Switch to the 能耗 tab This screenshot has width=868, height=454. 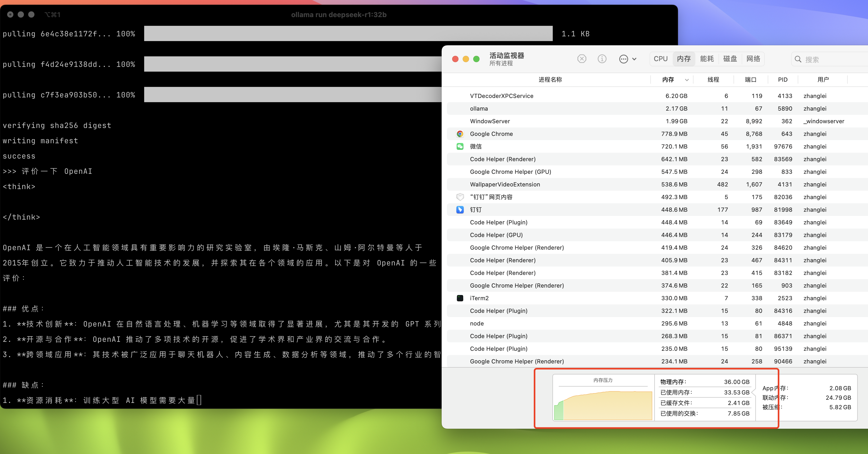point(707,59)
